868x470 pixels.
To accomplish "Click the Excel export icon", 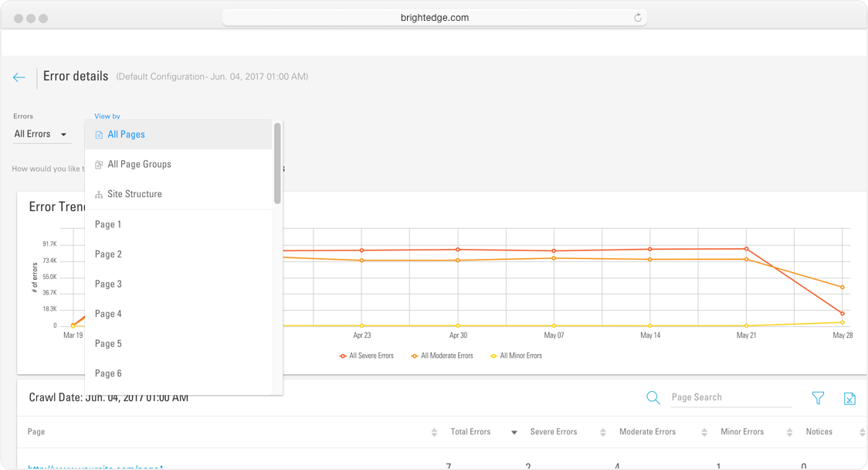I will point(849,399).
